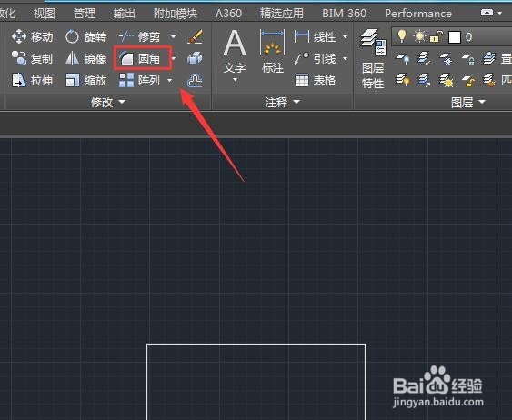Expand the 图层 panel
512x420 pixels.
(x=468, y=102)
